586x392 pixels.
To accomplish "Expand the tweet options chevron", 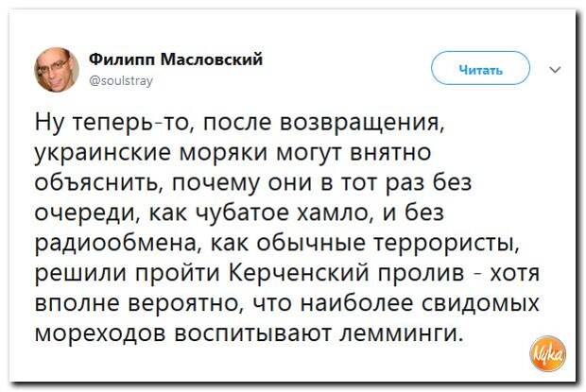I will click(x=555, y=70).
